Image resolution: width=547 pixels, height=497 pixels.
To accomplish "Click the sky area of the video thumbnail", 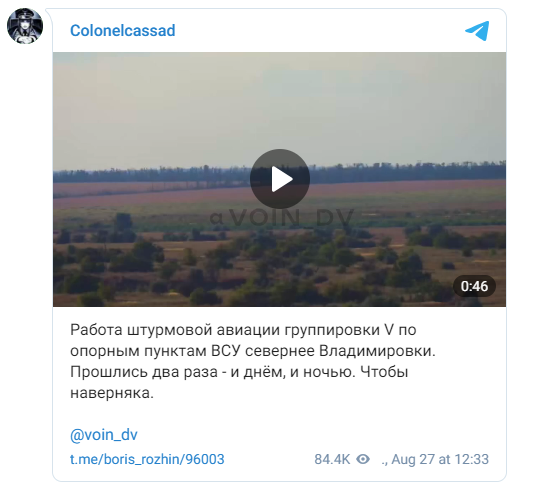I will [279, 105].
